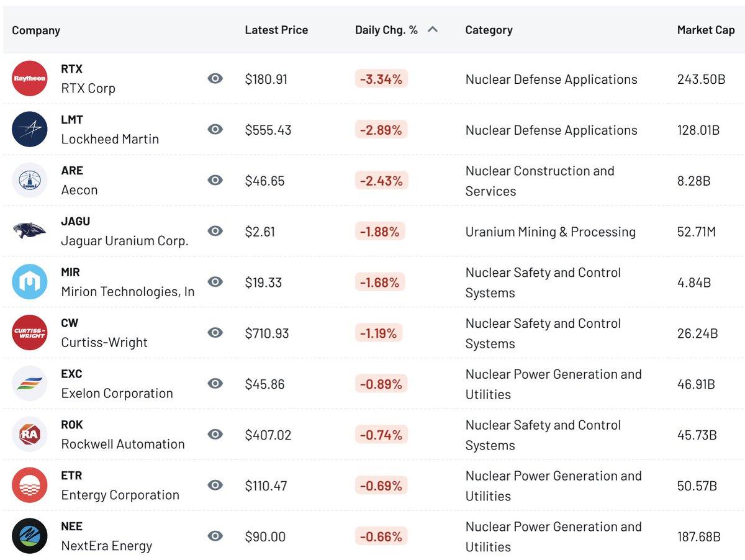The width and height of the screenshot is (745, 560).
Task: Click the Mirion Technologies blue logo
Action: (29, 281)
